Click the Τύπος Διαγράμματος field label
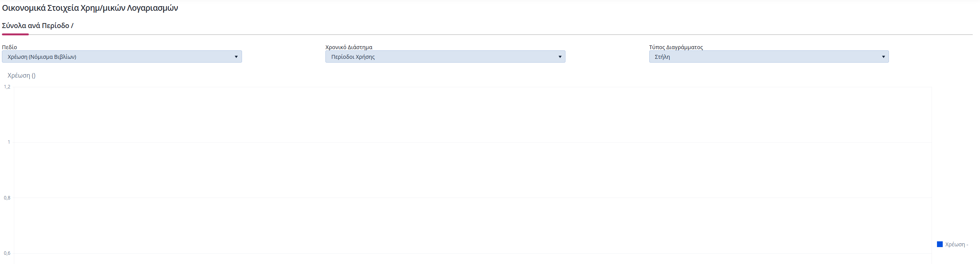980x264 pixels. click(676, 47)
